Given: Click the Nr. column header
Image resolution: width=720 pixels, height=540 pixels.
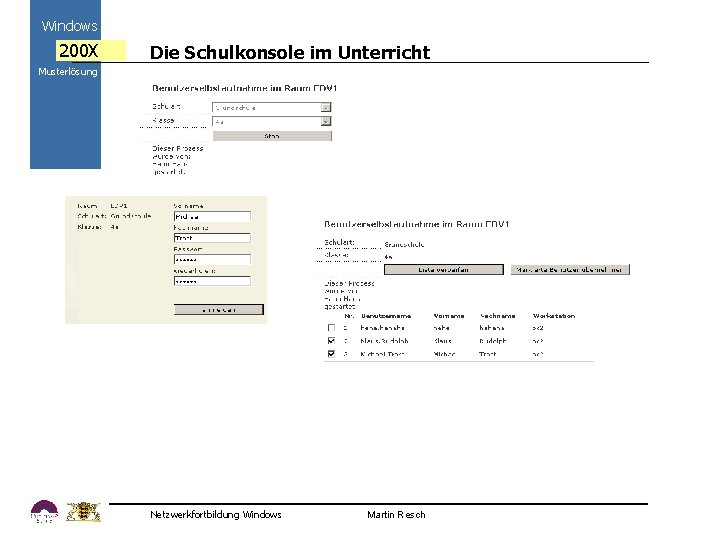Looking at the screenshot, I should pos(349,316).
